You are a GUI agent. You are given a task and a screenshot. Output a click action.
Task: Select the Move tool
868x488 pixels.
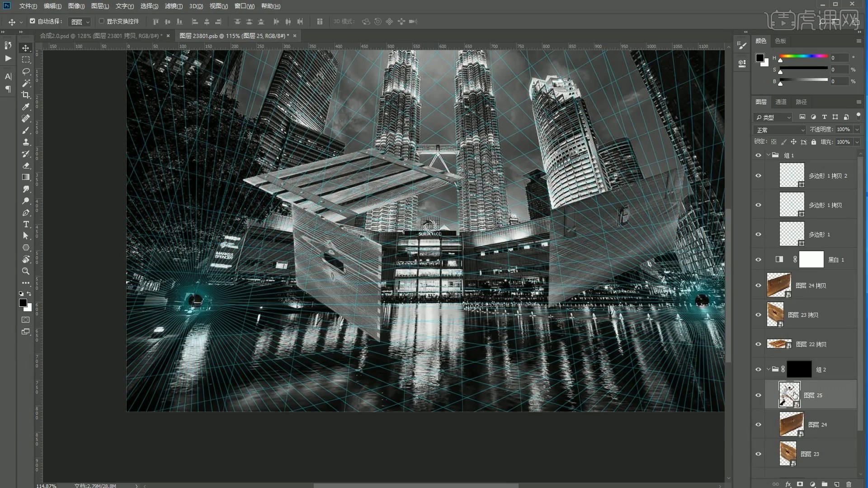coord(26,48)
